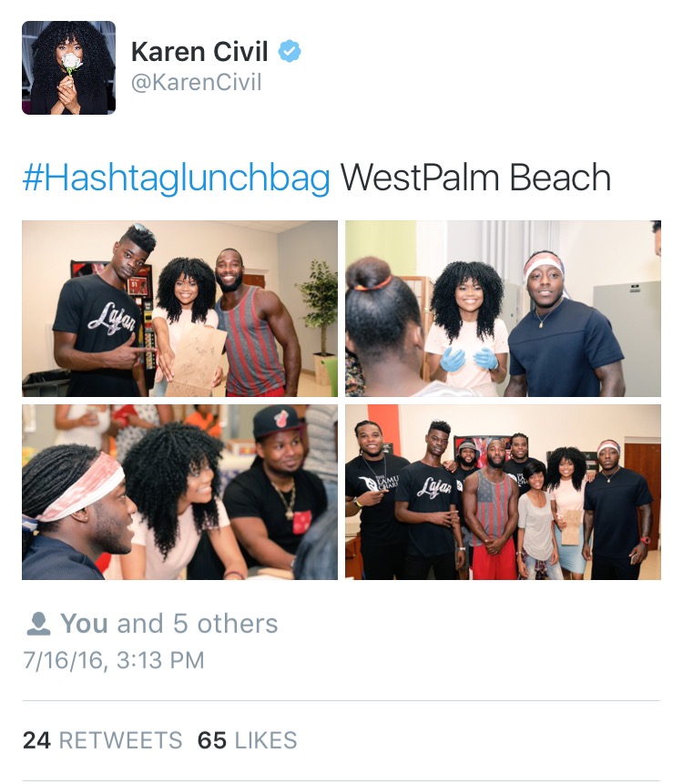683x784 pixels.
Task: Tap the RETWEETS label
Action: click(x=120, y=740)
